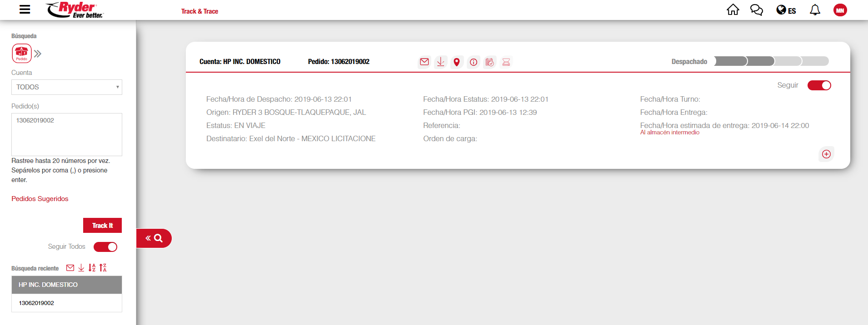Open the ES language selector
Viewport: 868px width, 325px height.
click(786, 10)
